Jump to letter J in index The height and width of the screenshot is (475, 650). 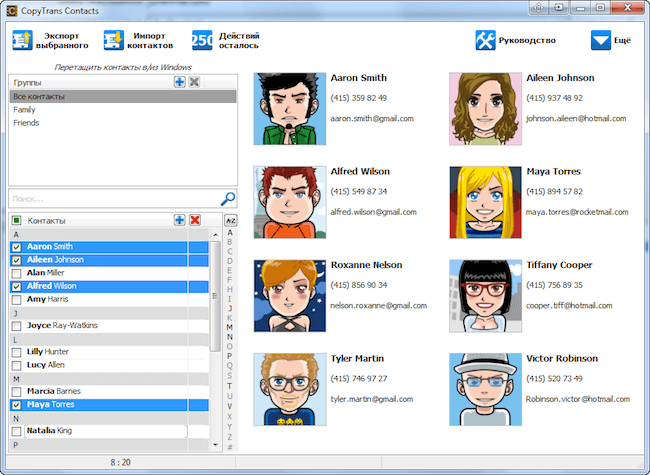230,308
